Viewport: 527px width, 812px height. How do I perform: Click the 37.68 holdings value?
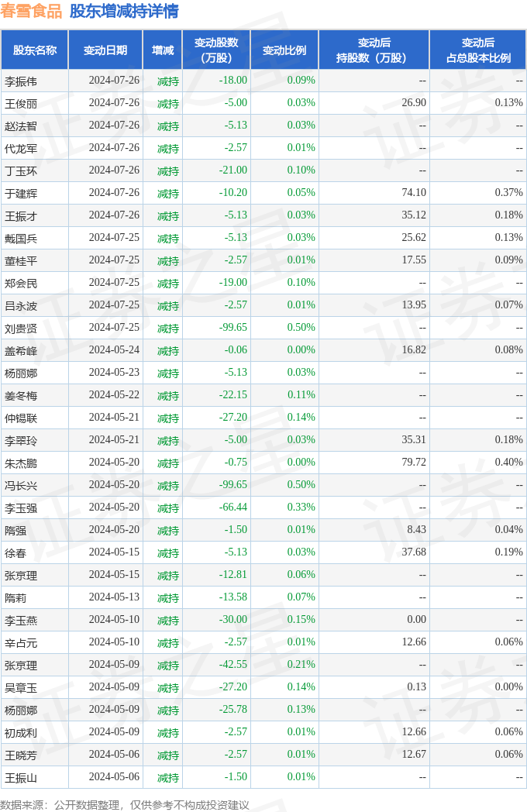coord(414,552)
